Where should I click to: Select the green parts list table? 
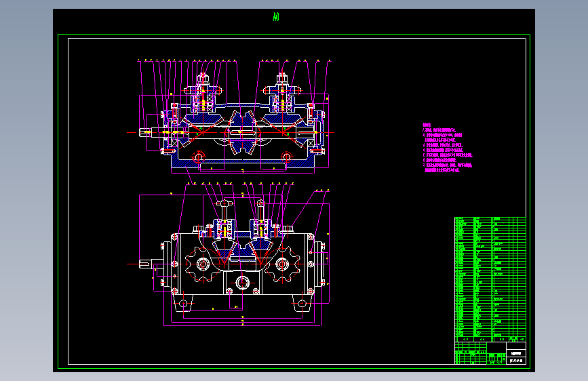[490, 279]
